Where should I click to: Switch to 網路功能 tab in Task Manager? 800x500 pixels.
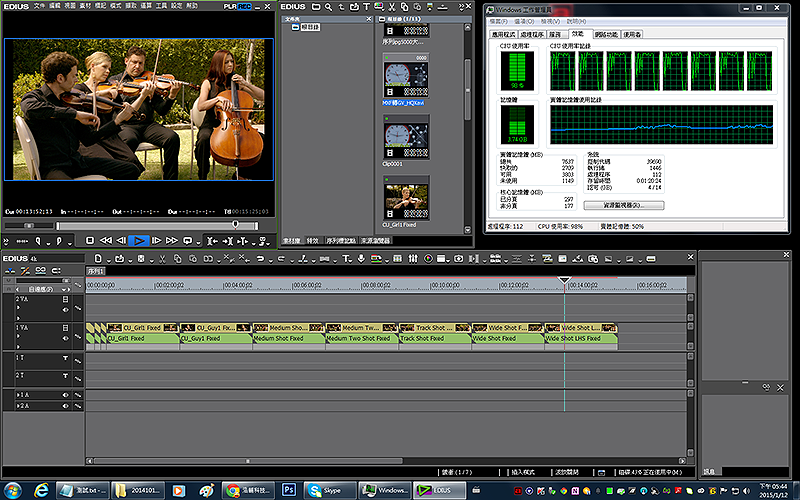point(606,35)
